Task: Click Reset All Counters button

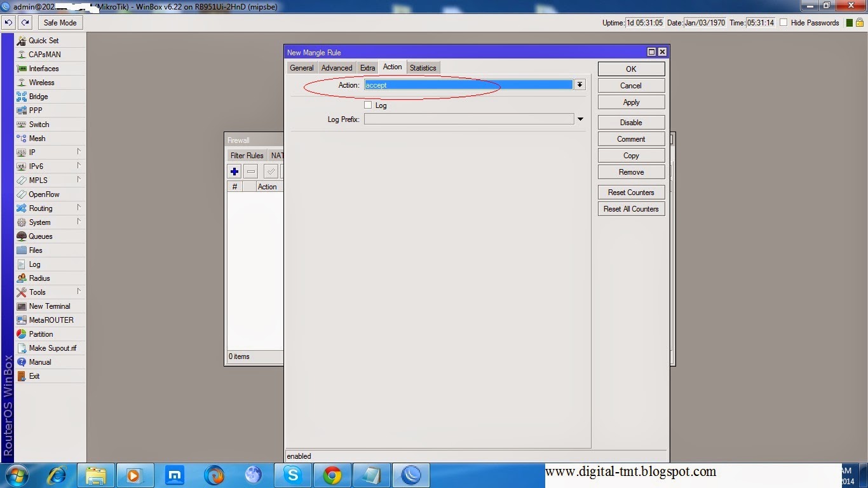Action: point(631,209)
